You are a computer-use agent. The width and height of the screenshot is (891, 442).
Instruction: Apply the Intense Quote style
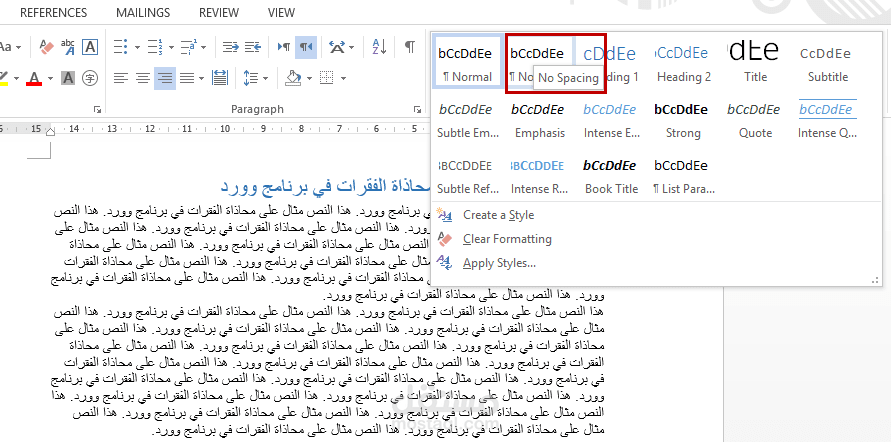[827, 119]
